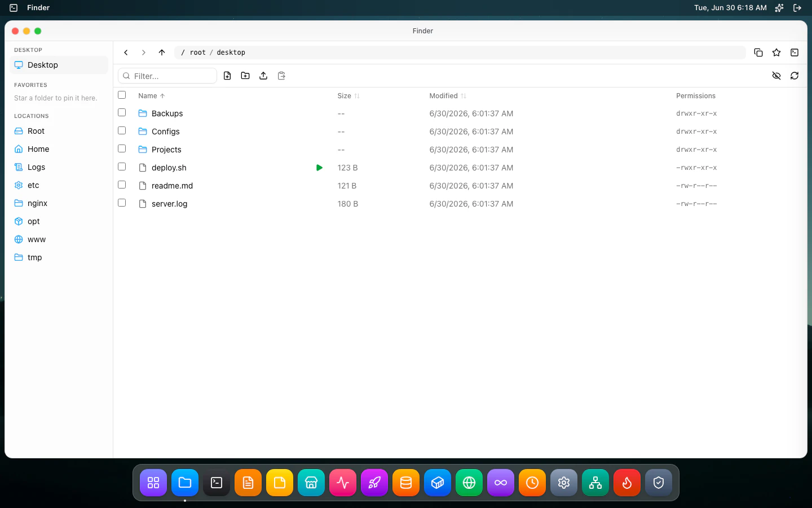Sort by Name column header
This screenshot has height=508, width=812.
coord(152,96)
